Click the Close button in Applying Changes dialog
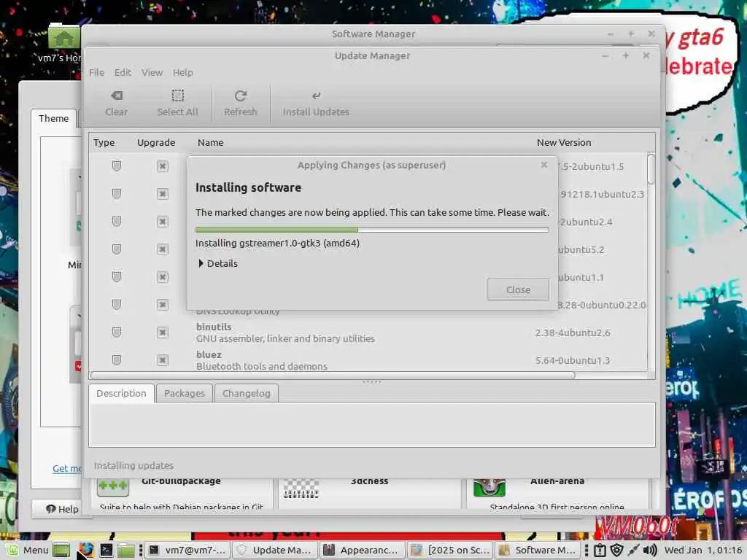The image size is (747, 560). click(x=518, y=289)
